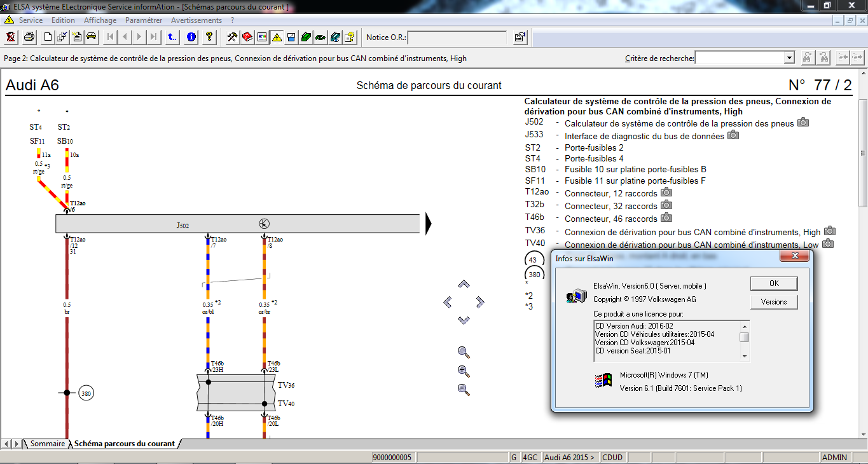Image resolution: width=868 pixels, height=464 pixels.
Task: Click the green book toolbar icon
Action: (x=306, y=37)
